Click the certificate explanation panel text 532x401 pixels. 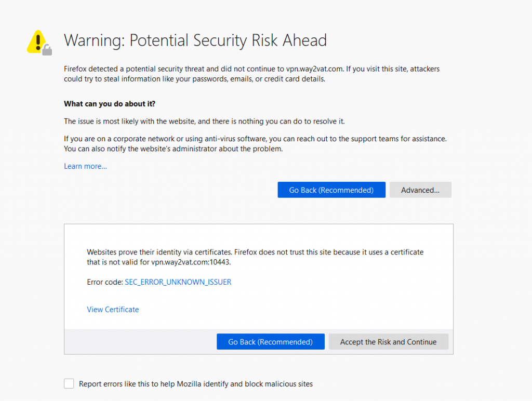click(255, 257)
